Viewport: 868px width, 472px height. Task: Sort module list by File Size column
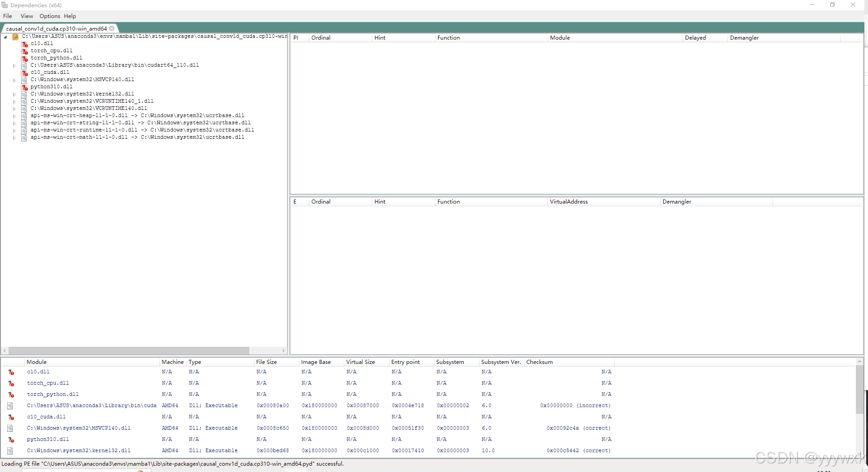click(x=277, y=362)
